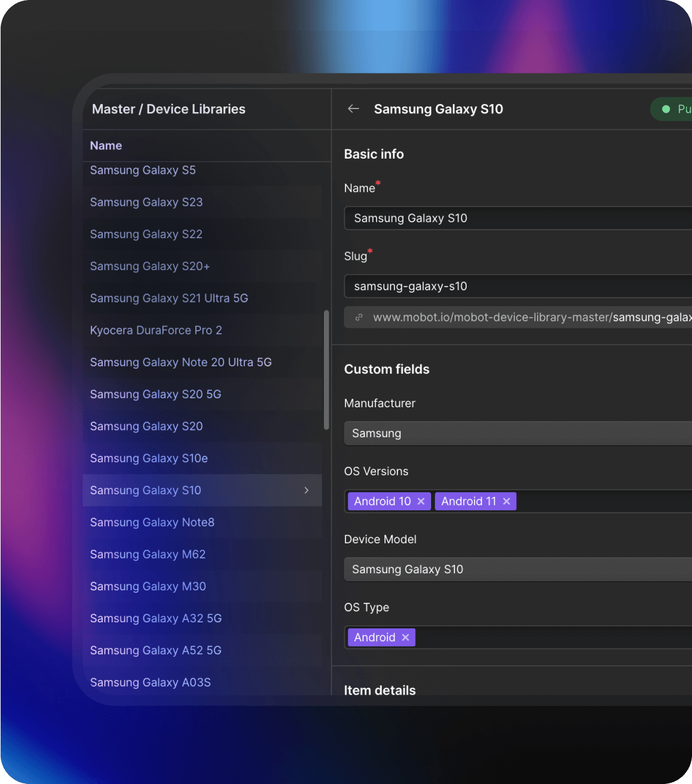Edit the Slug field samsung-galaxy-s10
Image resolution: width=692 pixels, height=784 pixels.
pos(518,286)
